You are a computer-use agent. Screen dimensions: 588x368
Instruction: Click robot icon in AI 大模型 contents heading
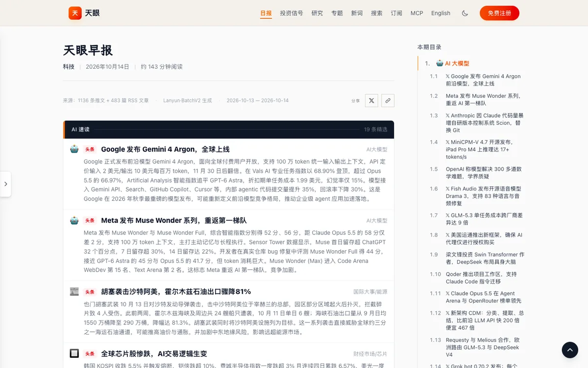tap(440, 63)
